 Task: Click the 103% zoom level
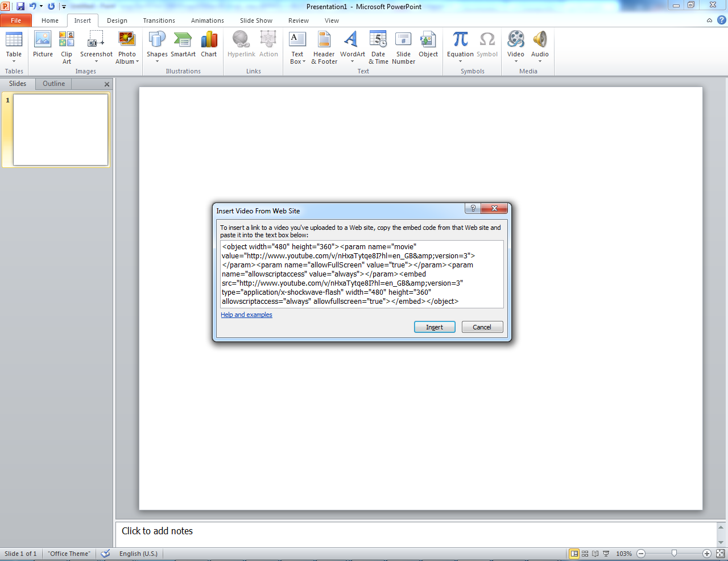click(x=624, y=554)
